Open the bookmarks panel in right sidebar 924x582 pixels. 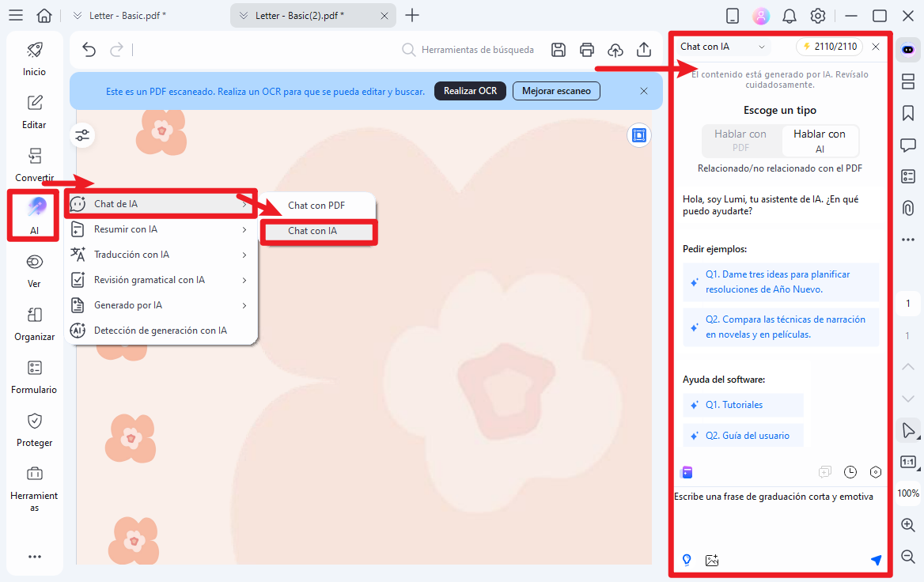tap(907, 112)
